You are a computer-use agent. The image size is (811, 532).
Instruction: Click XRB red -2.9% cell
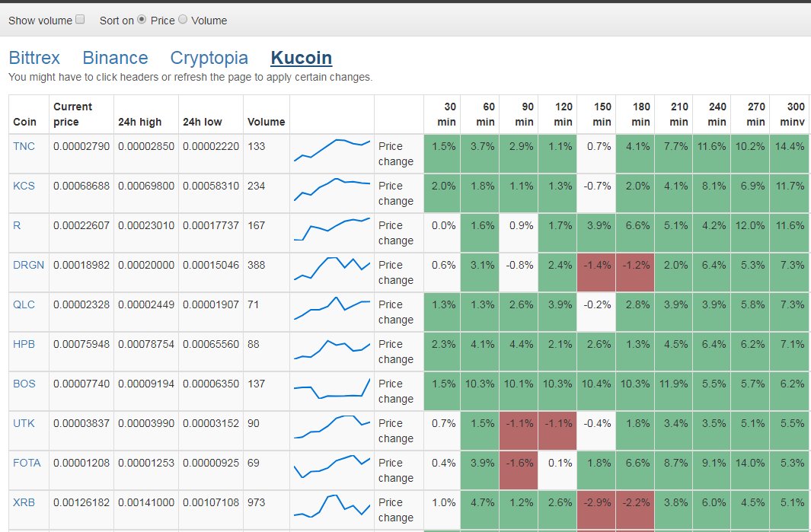click(597, 510)
